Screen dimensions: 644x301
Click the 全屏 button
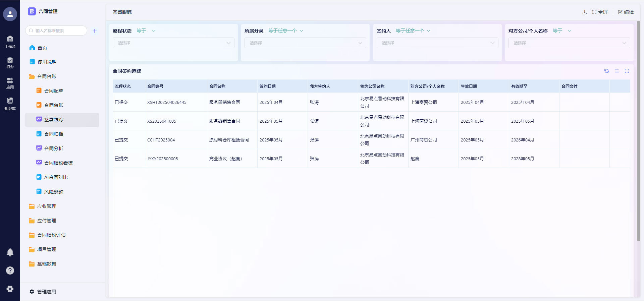[x=600, y=12]
